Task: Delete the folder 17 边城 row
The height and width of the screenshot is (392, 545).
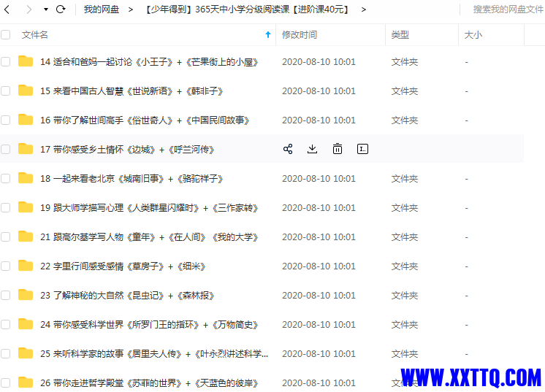Action: pos(338,149)
